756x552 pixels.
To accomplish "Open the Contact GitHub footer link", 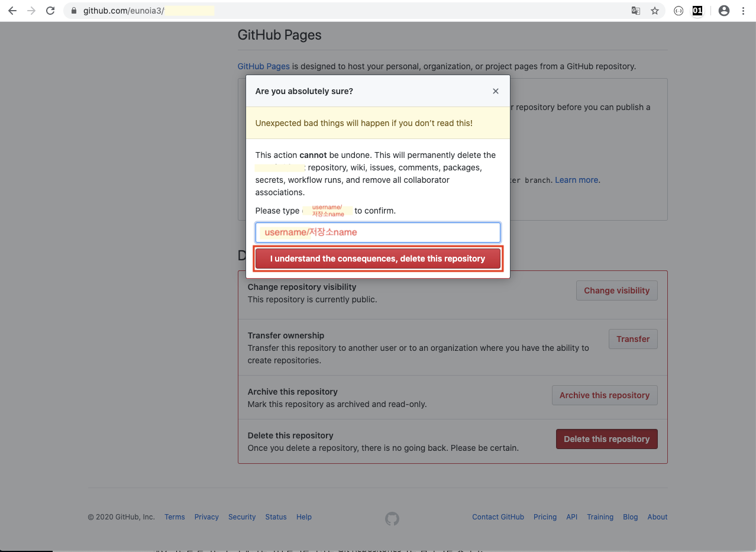I will pos(498,517).
